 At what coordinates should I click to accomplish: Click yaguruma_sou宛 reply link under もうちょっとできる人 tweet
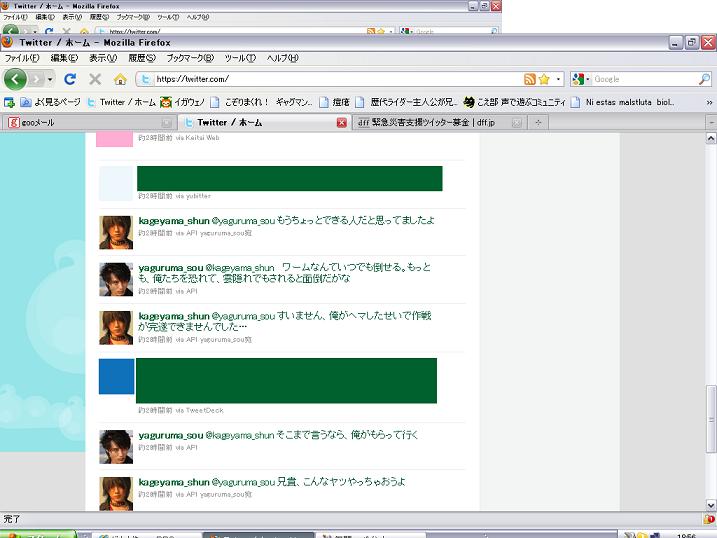[226, 233]
